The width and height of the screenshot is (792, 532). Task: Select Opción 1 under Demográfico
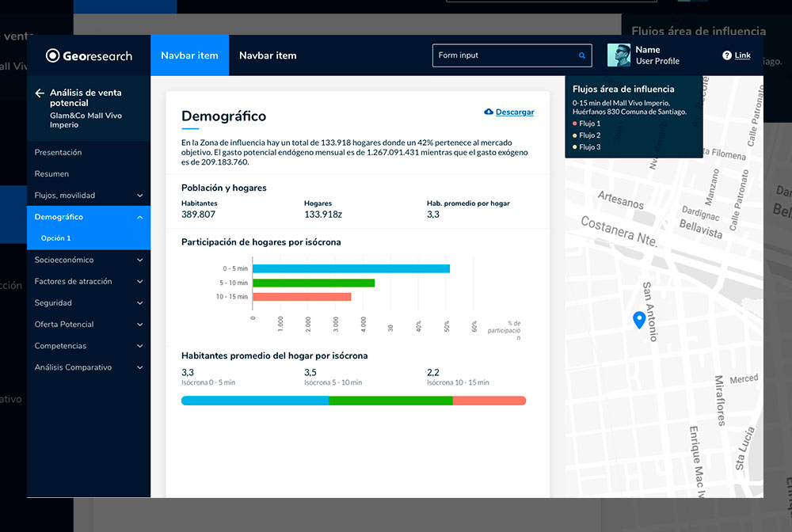click(x=56, y=238)
